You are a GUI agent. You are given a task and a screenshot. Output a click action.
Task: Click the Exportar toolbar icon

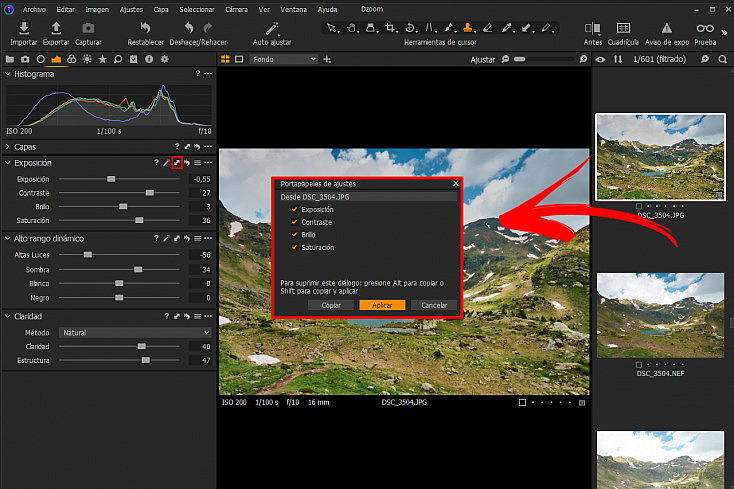(x=56, y=29)
